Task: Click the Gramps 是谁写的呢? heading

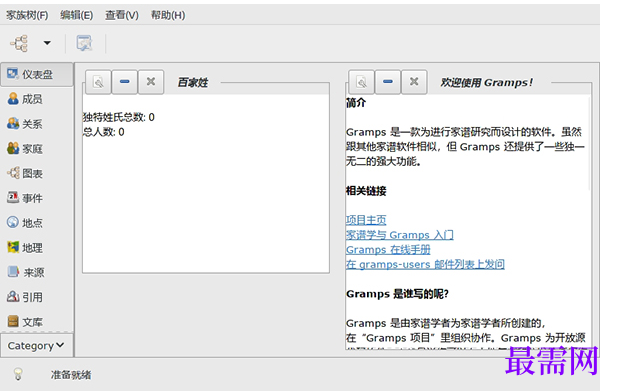Action: [397, 294]
